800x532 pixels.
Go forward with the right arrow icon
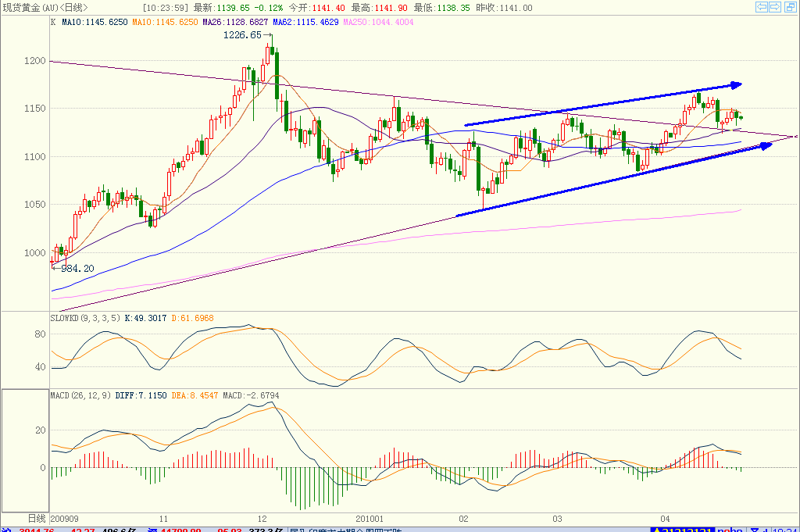775,7
